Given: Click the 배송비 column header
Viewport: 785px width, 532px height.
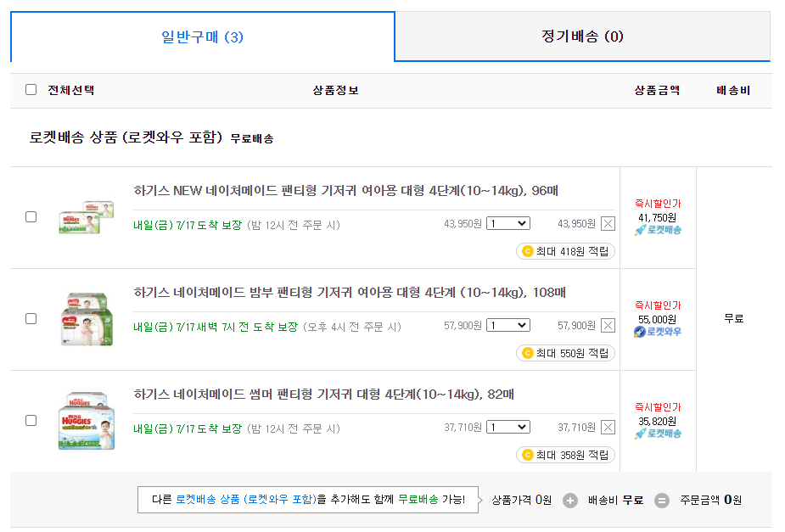Looking at the screenshot, I should (733, 90).
